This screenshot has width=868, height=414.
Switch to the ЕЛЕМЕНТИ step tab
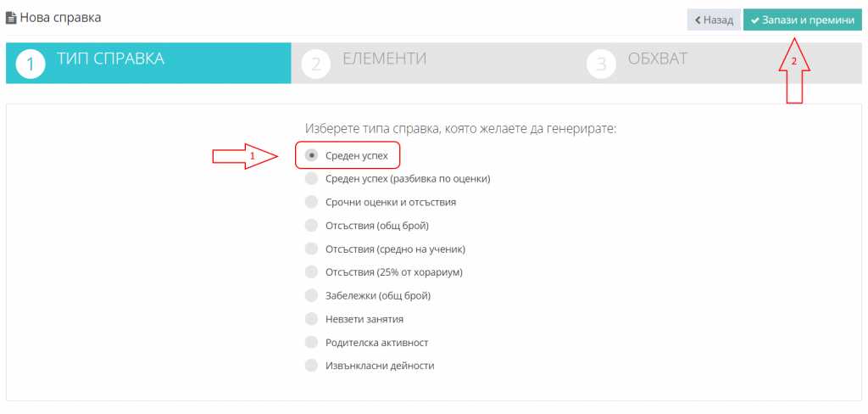point(433,63)
